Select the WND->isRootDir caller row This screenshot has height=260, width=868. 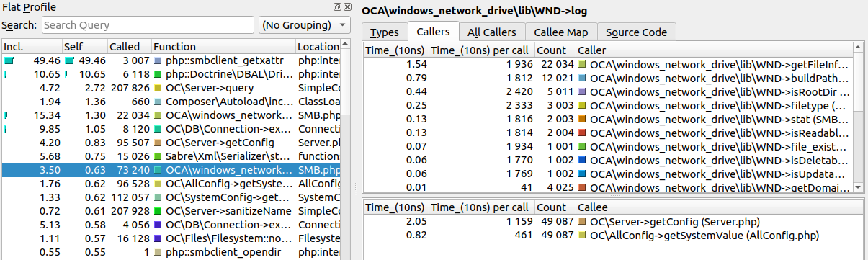click(x=607, y=91)
